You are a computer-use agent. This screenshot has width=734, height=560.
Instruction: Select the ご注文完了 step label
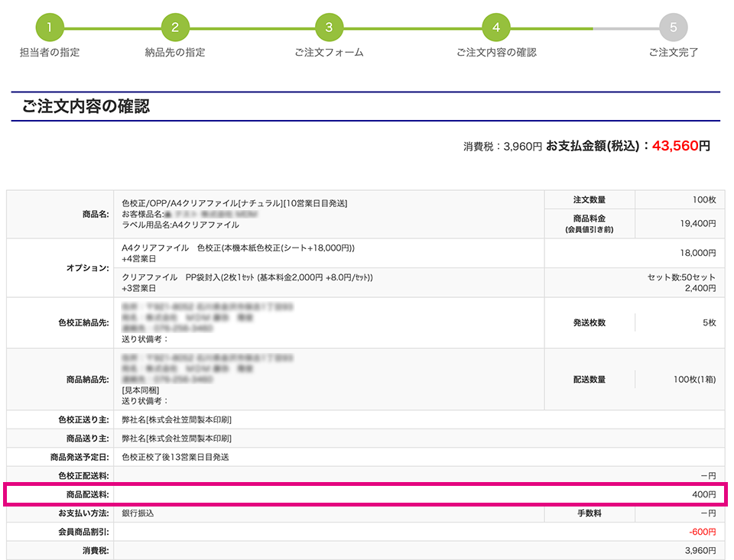[x=673, y=53]
